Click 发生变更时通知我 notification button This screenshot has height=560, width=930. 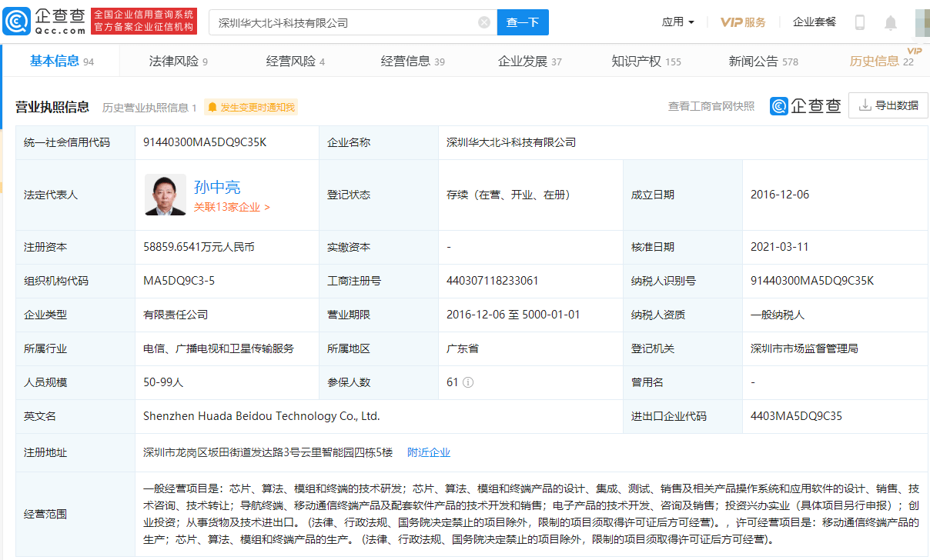point(251,107)
